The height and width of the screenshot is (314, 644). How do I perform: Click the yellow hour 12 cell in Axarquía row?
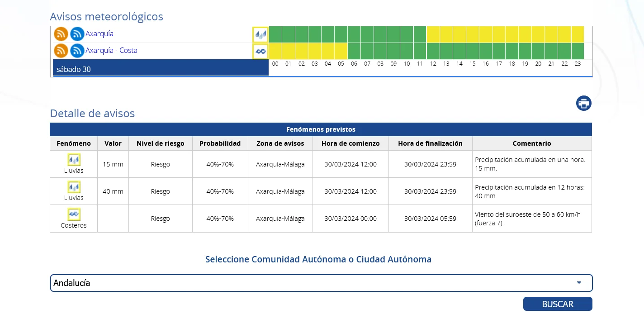coord(433,34)
